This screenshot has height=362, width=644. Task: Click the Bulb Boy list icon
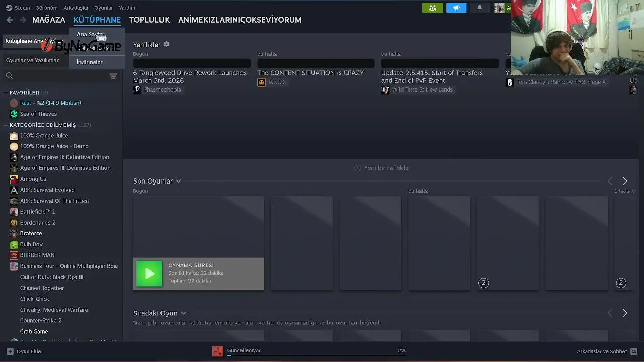(x=14, y=244)
